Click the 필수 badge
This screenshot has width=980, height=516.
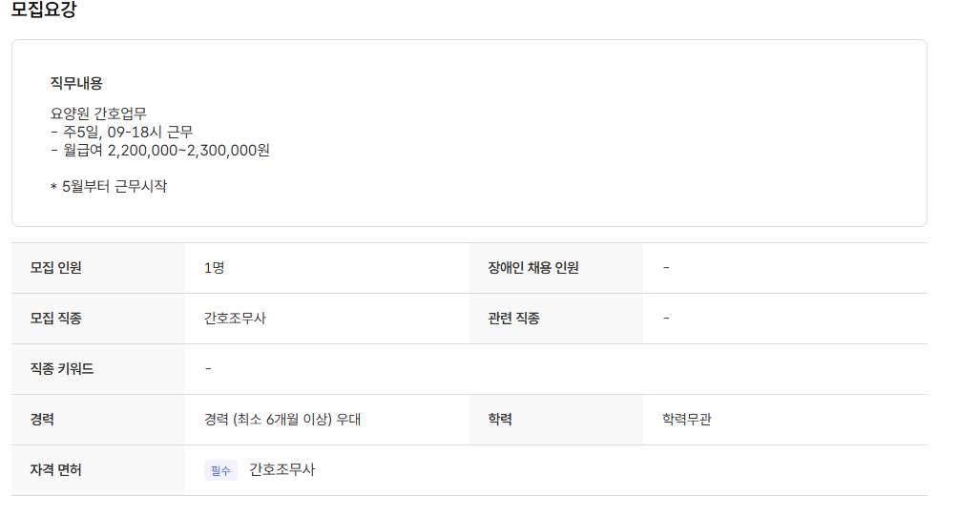click(x=220, y=470)
